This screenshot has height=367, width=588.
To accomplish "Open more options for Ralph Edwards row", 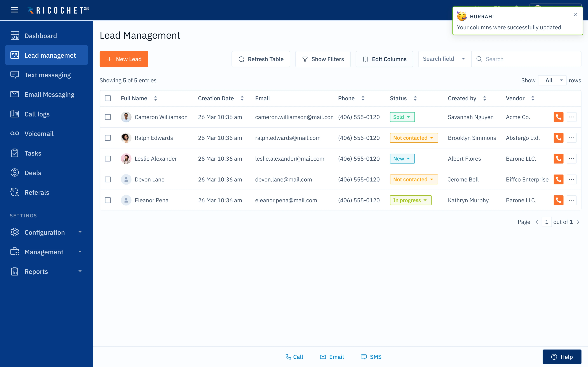I will click(572, 138).
